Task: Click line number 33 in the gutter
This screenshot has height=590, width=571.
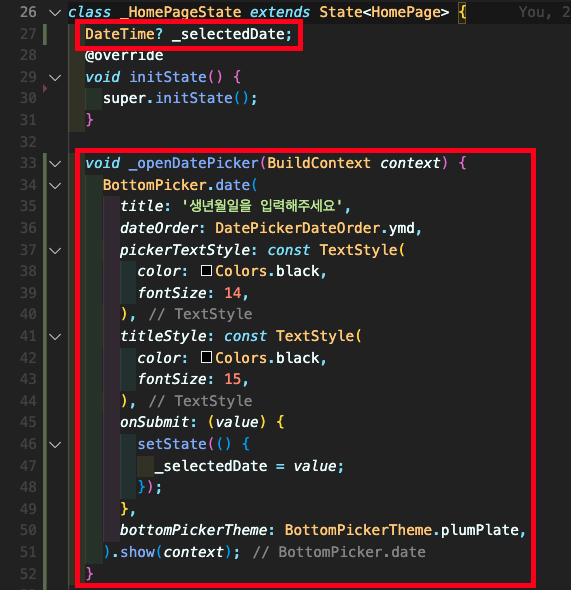Action: click(x=28, y=163)
